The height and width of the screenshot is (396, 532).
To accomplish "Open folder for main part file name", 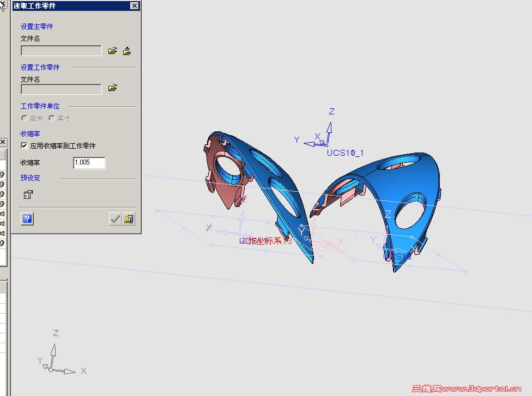I will point(112,51).
